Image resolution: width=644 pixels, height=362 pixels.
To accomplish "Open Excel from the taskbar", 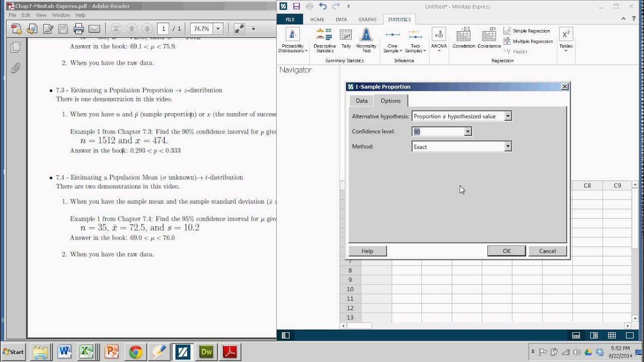I will coord(88,352).
